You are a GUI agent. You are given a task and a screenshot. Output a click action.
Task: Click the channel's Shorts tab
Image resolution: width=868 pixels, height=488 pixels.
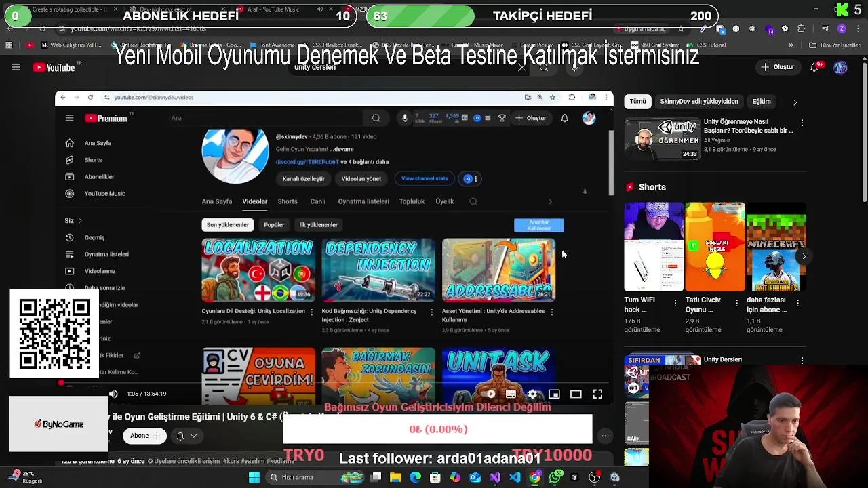[288, 201]
